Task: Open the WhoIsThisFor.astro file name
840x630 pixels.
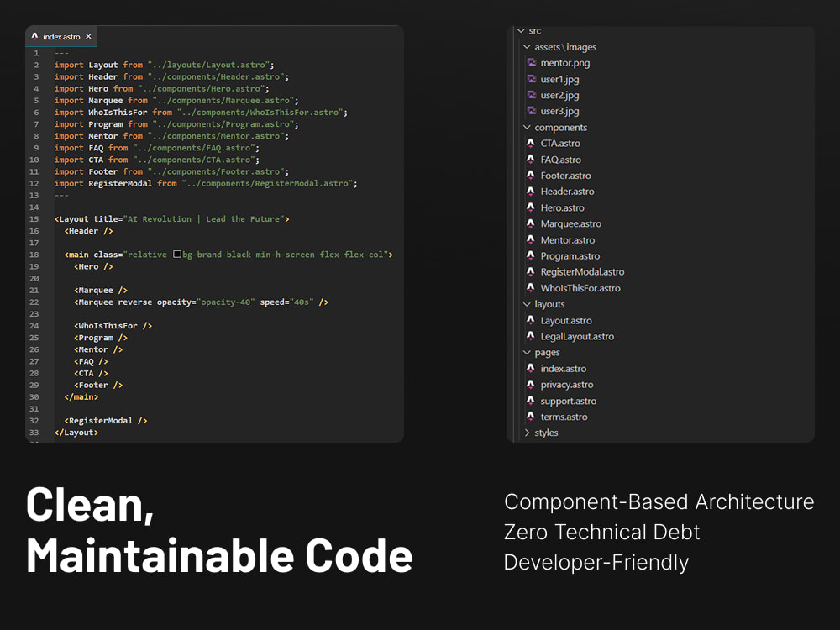Action: (x=580, y=288)
